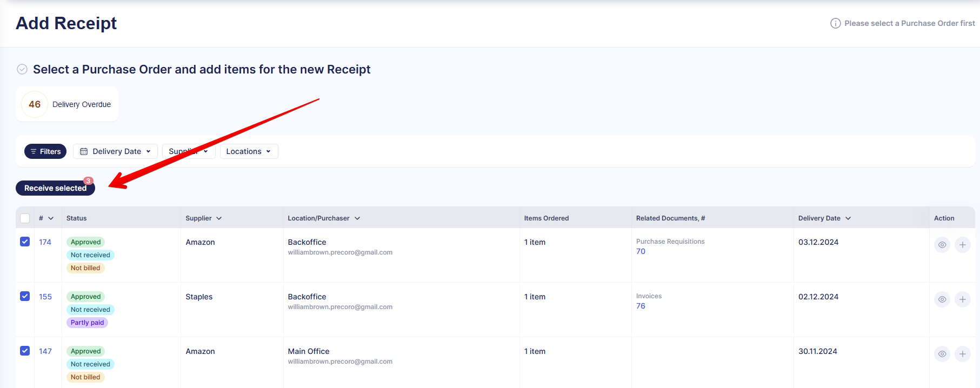Viewport: 980px width, 388px height.
Task: Select the Delivery Overdue tab card
Action: point(67,104)
